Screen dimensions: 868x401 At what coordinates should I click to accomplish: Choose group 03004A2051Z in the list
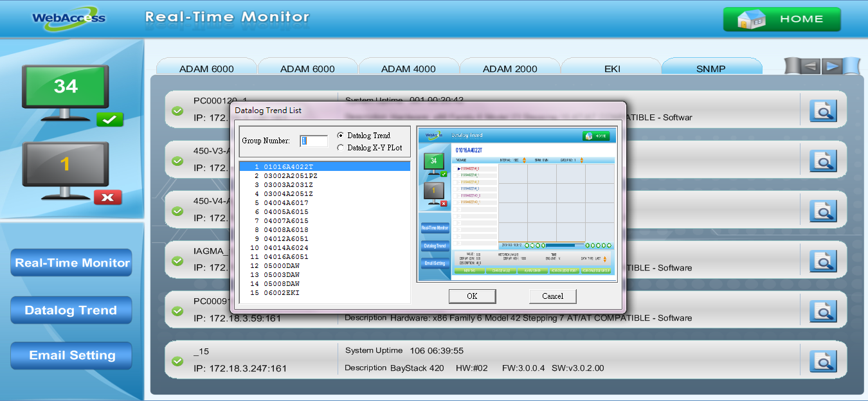[x=325, y=194]
